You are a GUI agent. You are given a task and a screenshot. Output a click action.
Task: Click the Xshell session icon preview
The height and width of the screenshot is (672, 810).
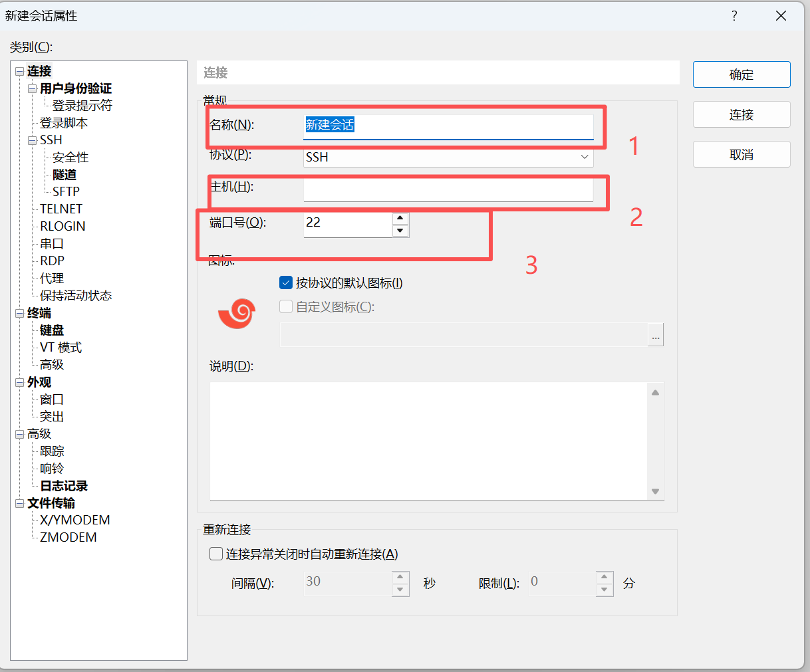[x=237, y=313]
